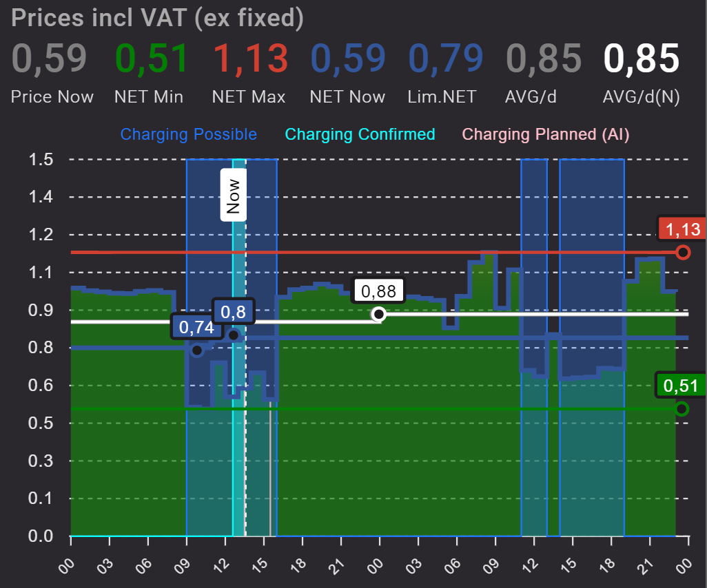
Task: Click the gray AVG/d value 0,85
Action: pyautogui.click(x=544, y=59)
